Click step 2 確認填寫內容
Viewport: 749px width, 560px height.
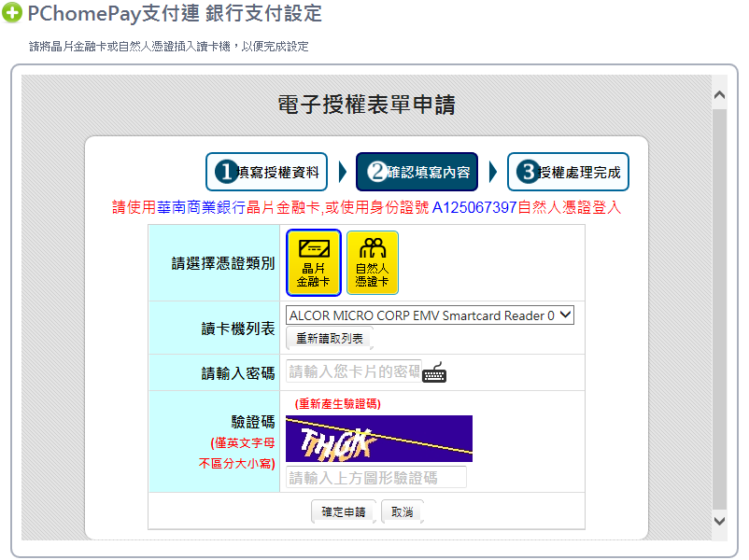(x=417, y=172)
